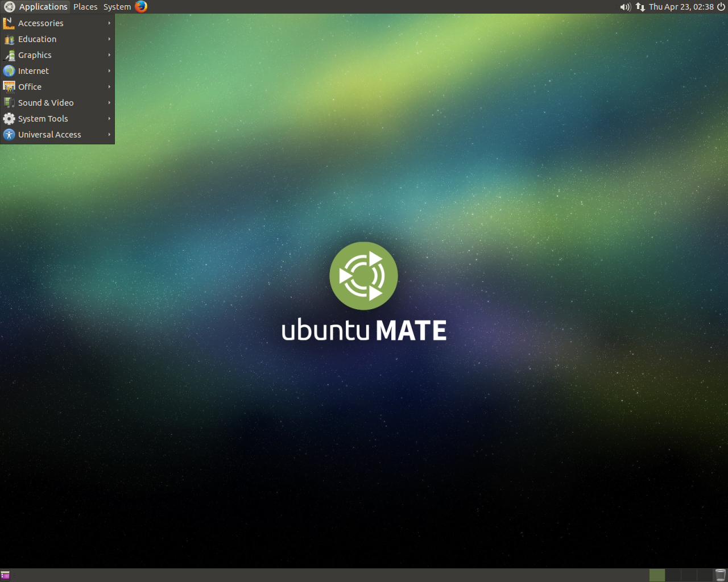Click the Show Desktop icon in bottom panel
728x582 pixels.
pos(5,575)
